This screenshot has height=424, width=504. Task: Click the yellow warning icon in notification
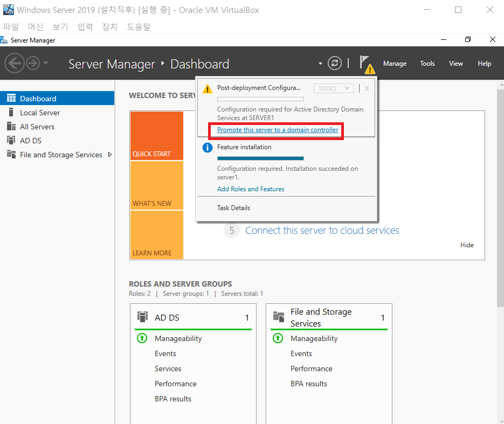tap(208, 89)
